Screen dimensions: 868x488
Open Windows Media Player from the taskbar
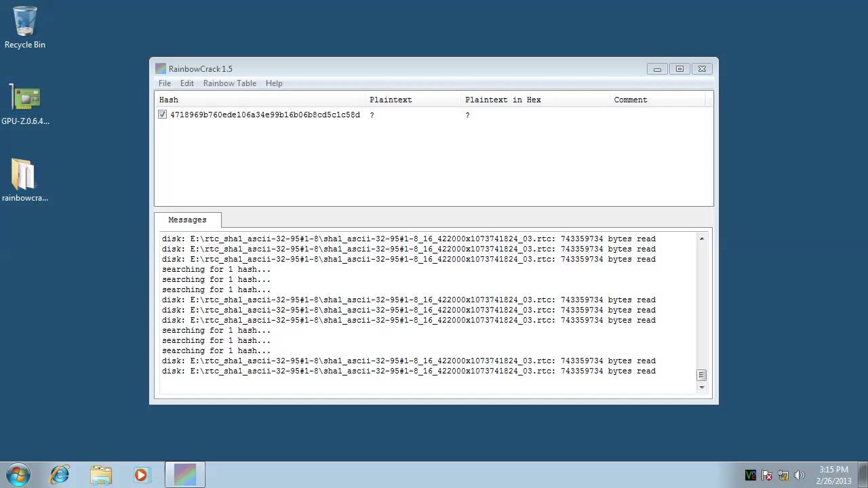click(x=141, y=474)
